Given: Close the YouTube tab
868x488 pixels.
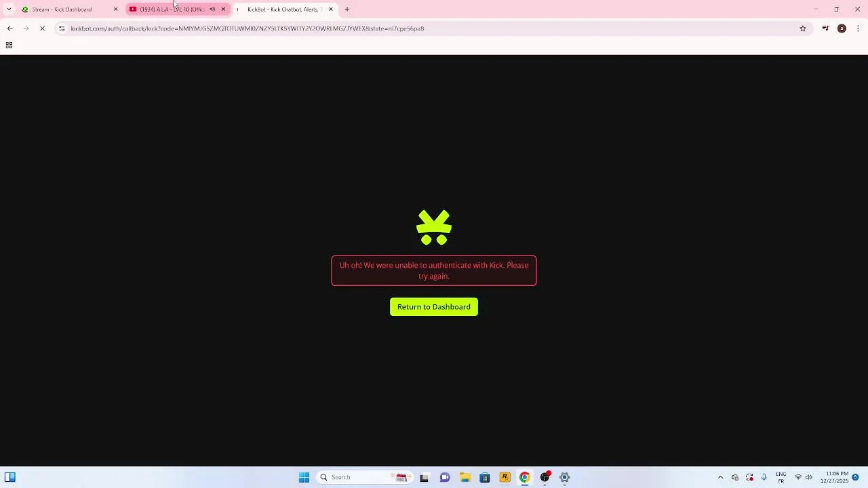Looking at the screenshot, I should 223,9.
